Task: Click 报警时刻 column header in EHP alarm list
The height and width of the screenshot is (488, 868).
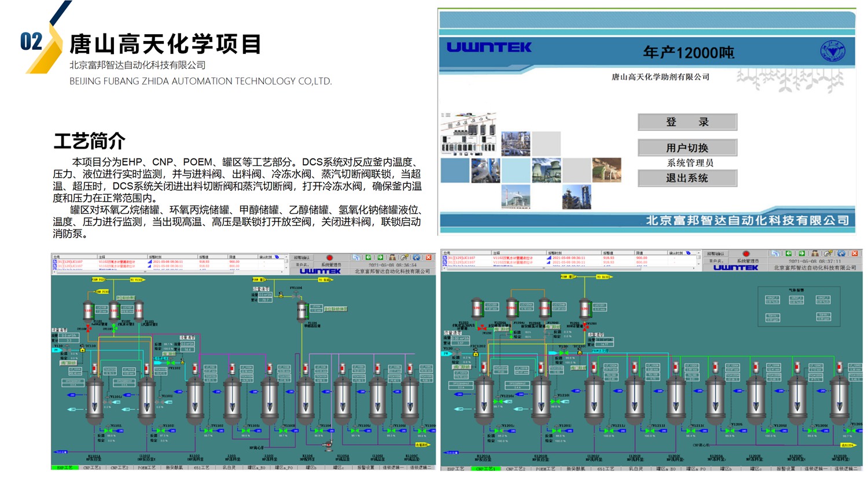Action: [x=172, y=257]
